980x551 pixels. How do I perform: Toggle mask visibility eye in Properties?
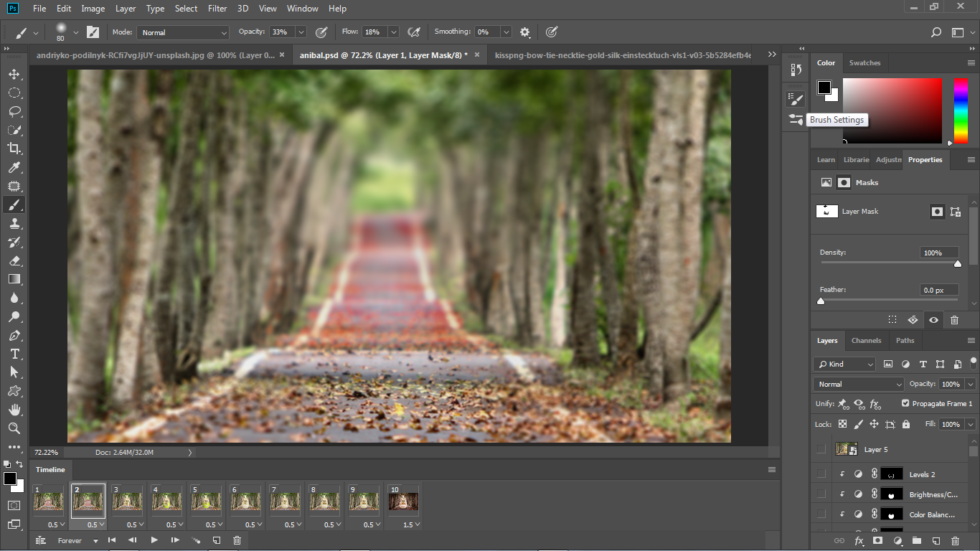click(933, 320)
